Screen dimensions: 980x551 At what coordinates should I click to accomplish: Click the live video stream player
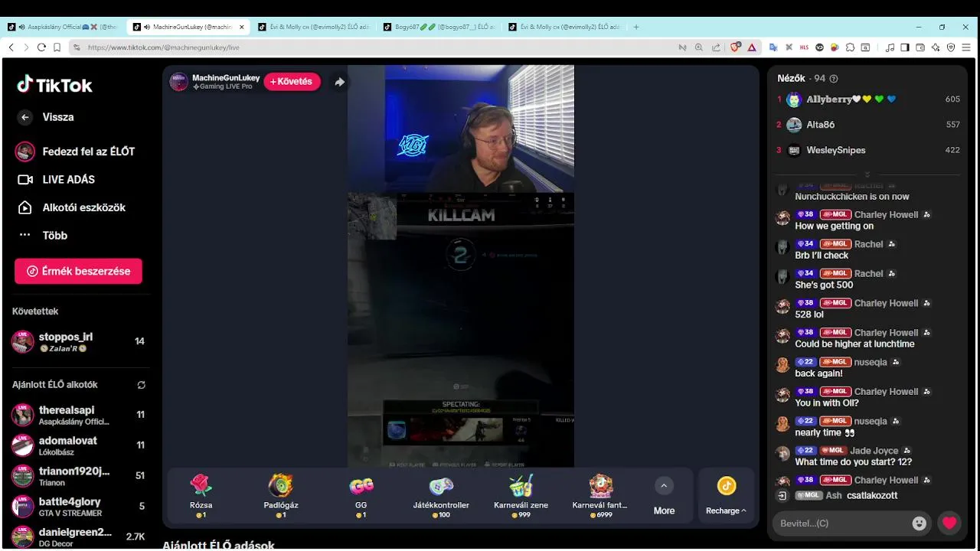coord(461,266)
